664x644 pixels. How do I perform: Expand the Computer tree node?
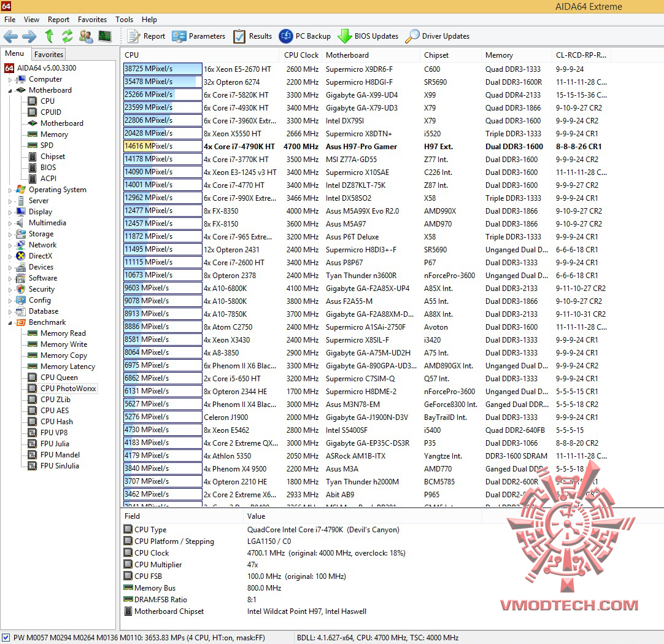click(10, 80)
